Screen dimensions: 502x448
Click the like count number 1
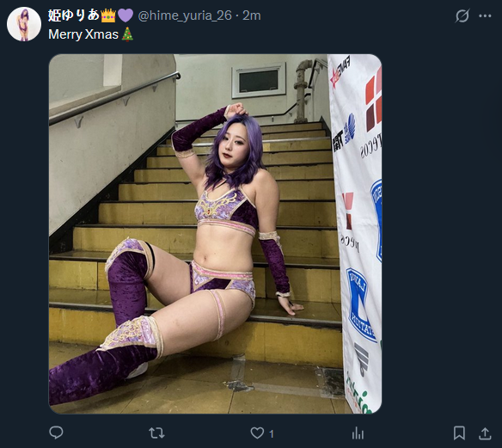(x=271, y=434)
